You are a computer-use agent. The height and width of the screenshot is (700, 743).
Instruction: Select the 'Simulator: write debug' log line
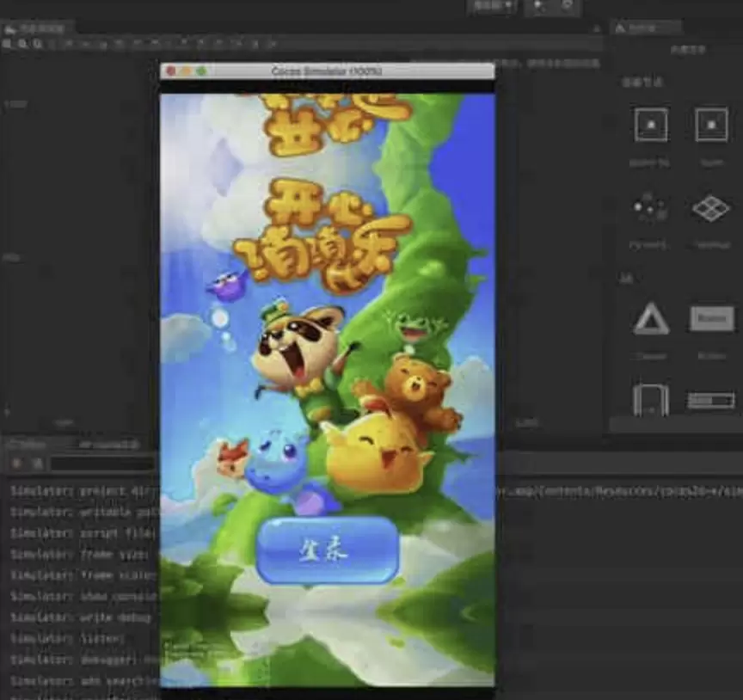[82, 617]
